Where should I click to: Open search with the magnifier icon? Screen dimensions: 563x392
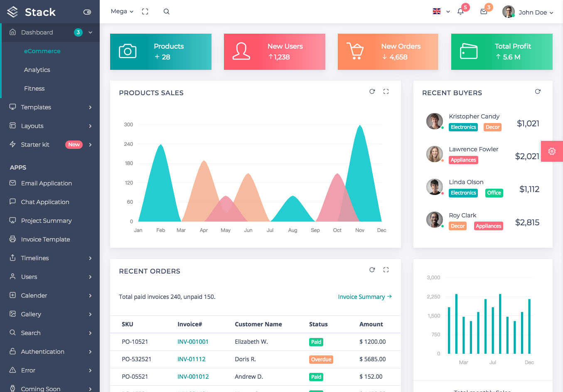167,12
